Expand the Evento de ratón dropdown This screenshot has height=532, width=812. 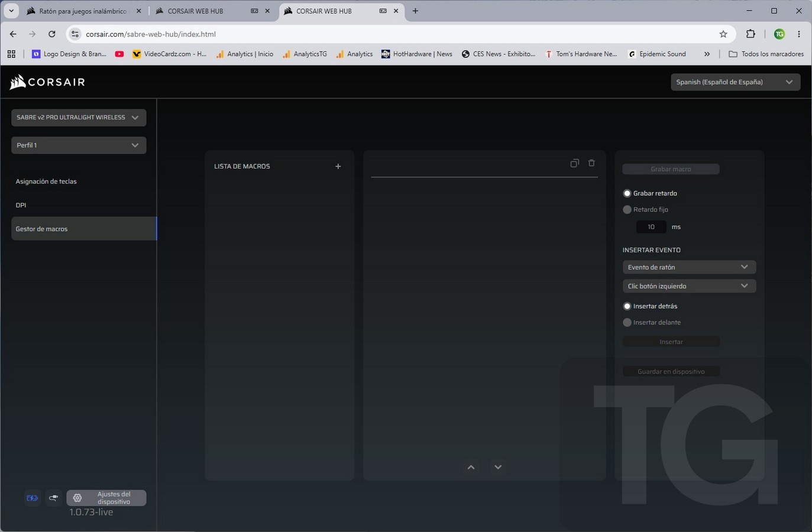689,267
